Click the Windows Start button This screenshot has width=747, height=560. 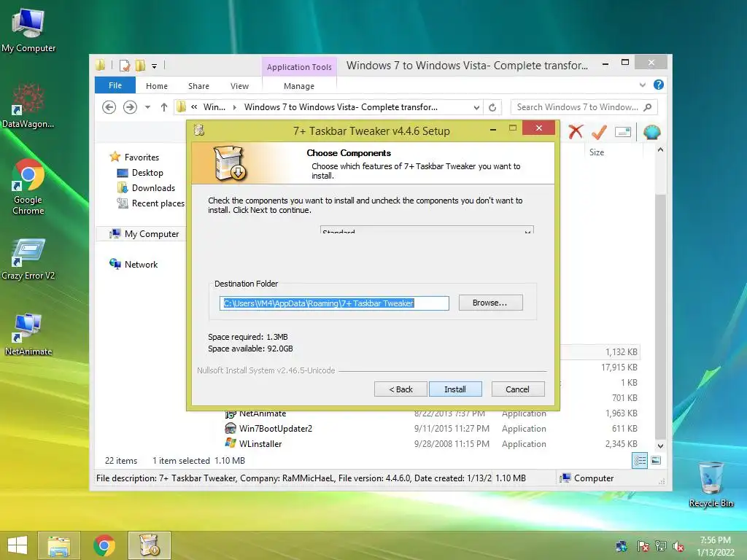18,545
